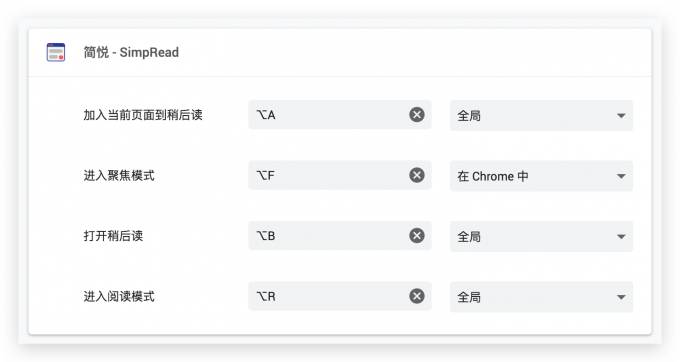Open the 全局 dropdown for 进入阅读模式
Screen dimensions: 680x362
click(x=541, y=297)
